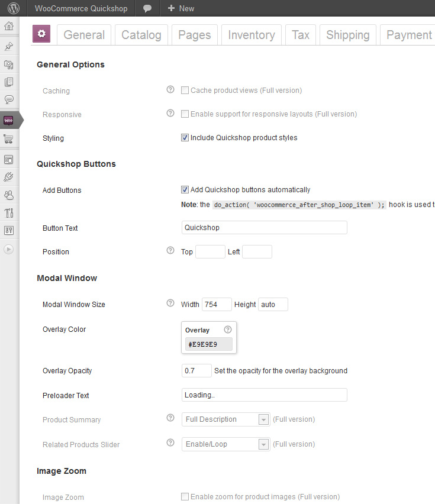Open Comments speech bubble in sidebar
435x504 pixels.
coord(9,99)
